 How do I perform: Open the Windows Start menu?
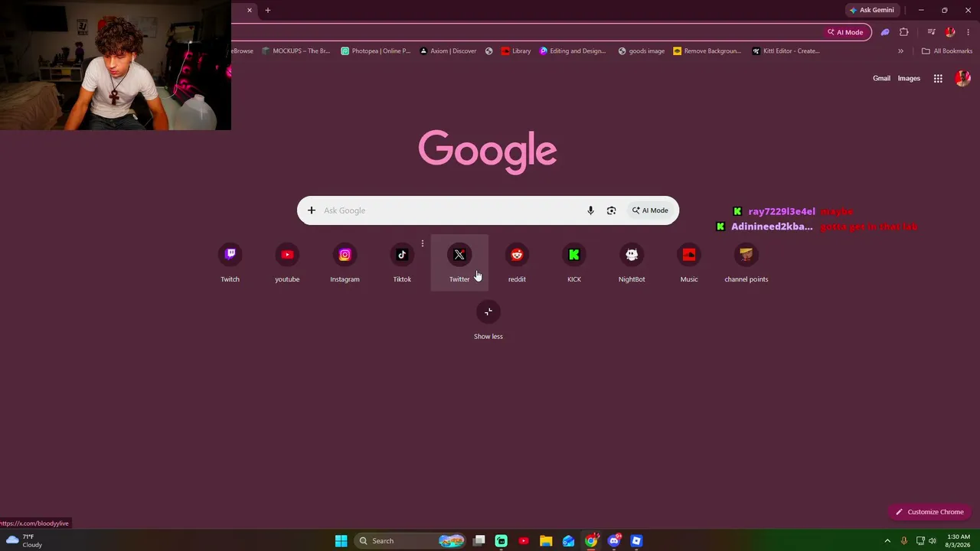[x=341, y=541]
